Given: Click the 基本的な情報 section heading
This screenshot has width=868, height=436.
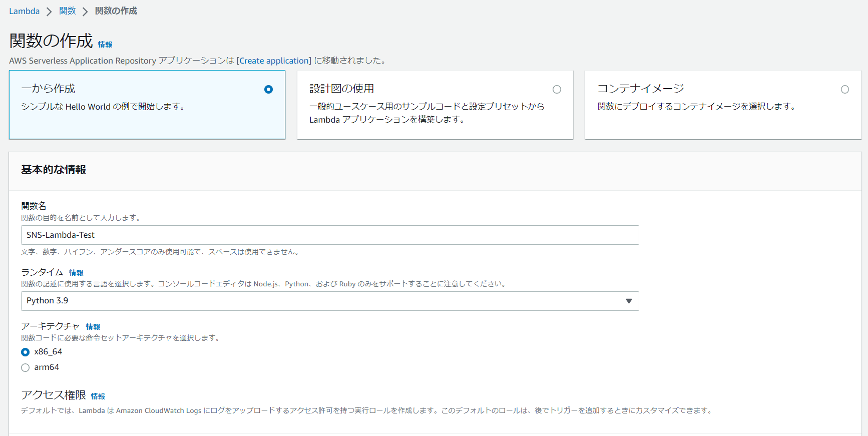Looking at the screenshot, I should pos(54,170).
